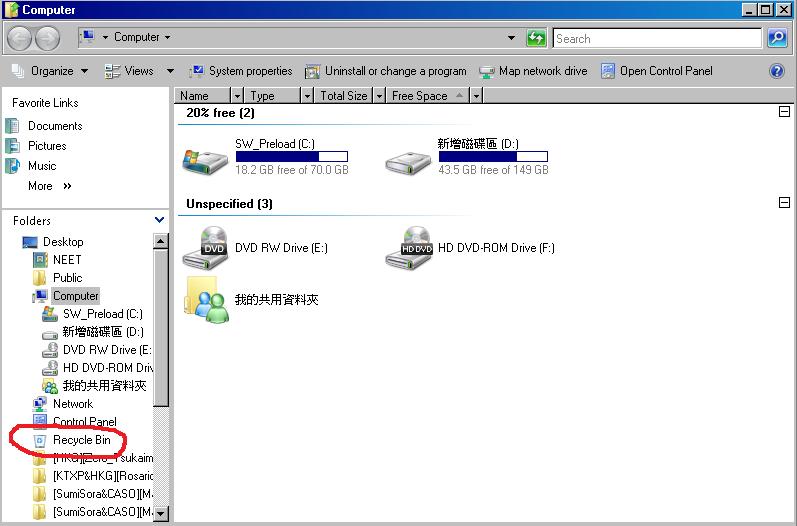The width and height of the screenshot is (797, 526).
Task: Click the D: drive free space bar
Action: point(493,157)
